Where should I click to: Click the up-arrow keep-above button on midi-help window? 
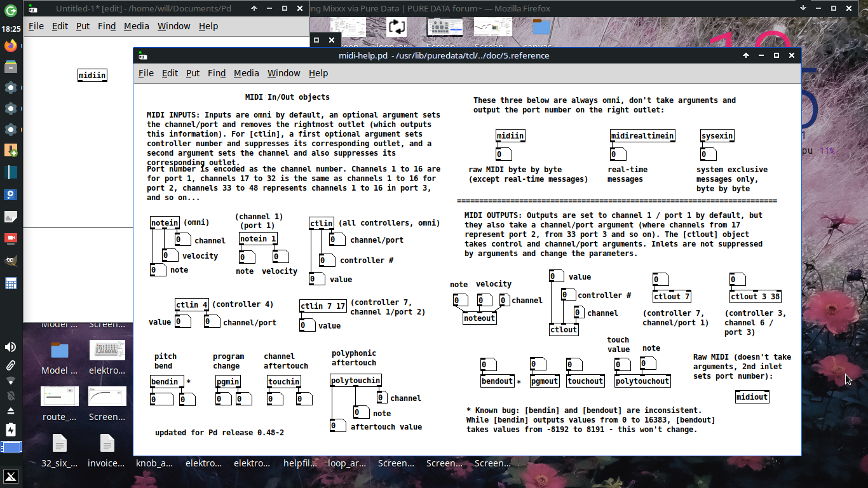tap(746, 55)
